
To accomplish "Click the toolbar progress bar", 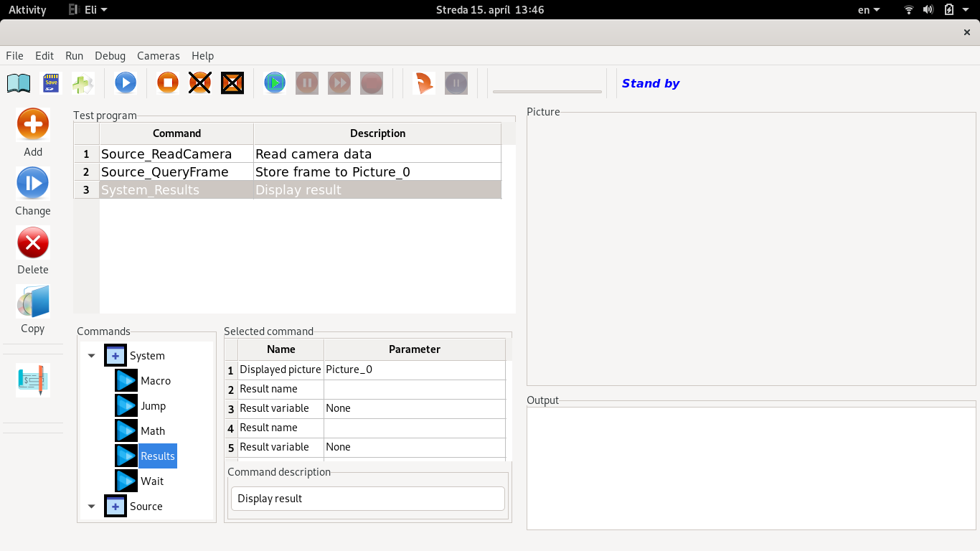I will (x=547, y=91).
